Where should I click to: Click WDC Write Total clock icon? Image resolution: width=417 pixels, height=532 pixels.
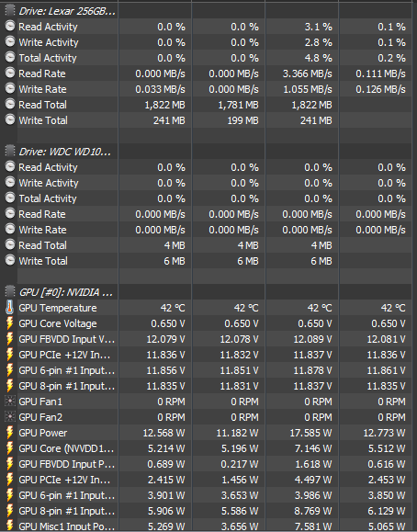pyautogui.click(x=10, y=260)
